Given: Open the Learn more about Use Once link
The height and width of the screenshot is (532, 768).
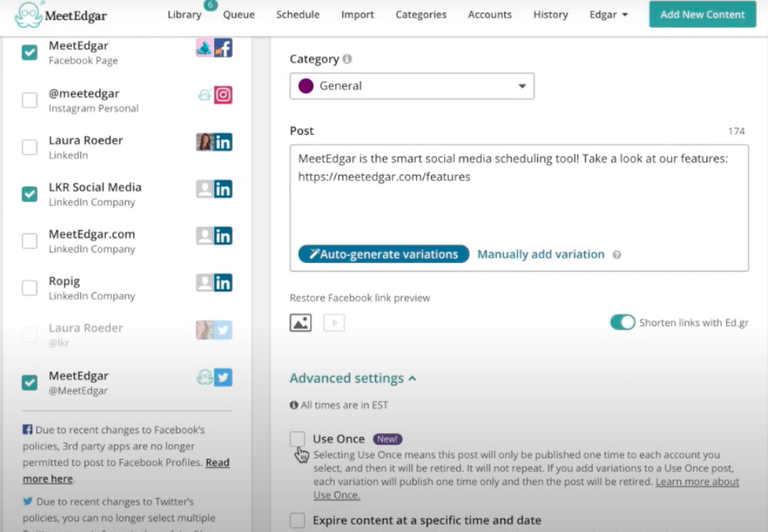Looking at the screenshot, I should point(526,489).
